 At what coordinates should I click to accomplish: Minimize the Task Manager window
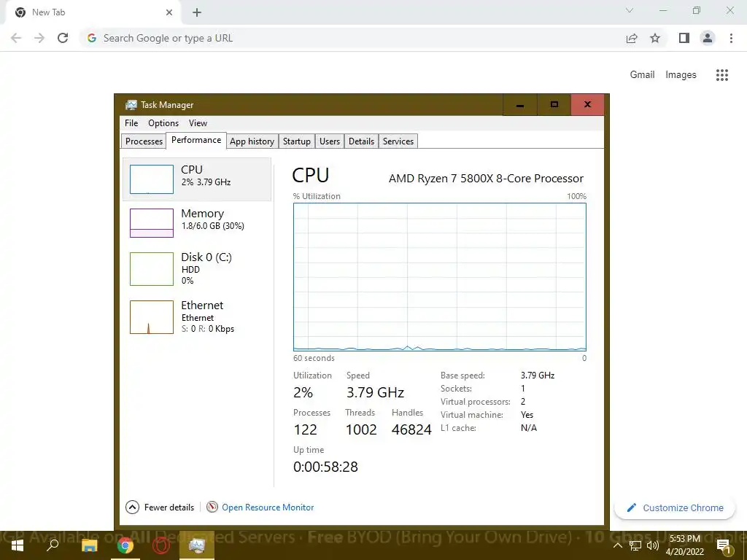[519, 105]
